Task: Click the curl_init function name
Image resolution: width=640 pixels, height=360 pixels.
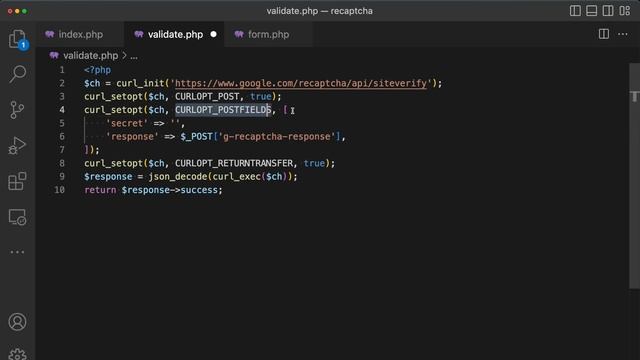Action: click(140, 83)
